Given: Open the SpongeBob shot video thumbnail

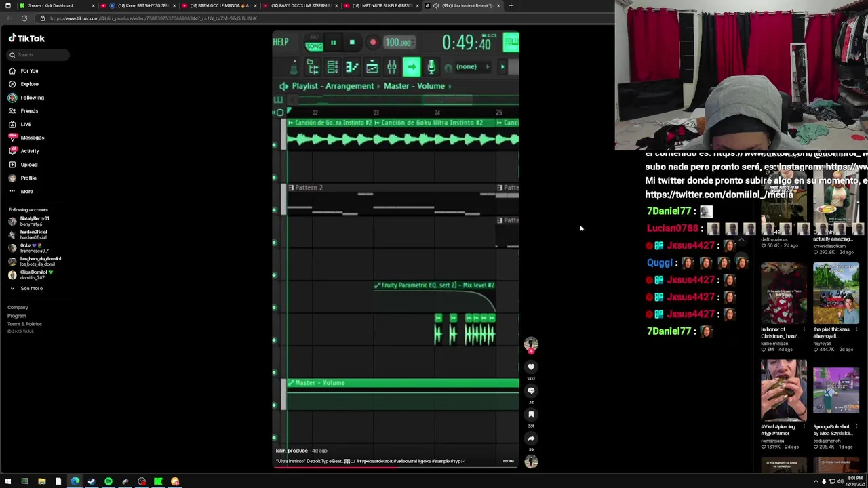Looking at the screenshot, I should pyautogui.click(x=836, y=390).
